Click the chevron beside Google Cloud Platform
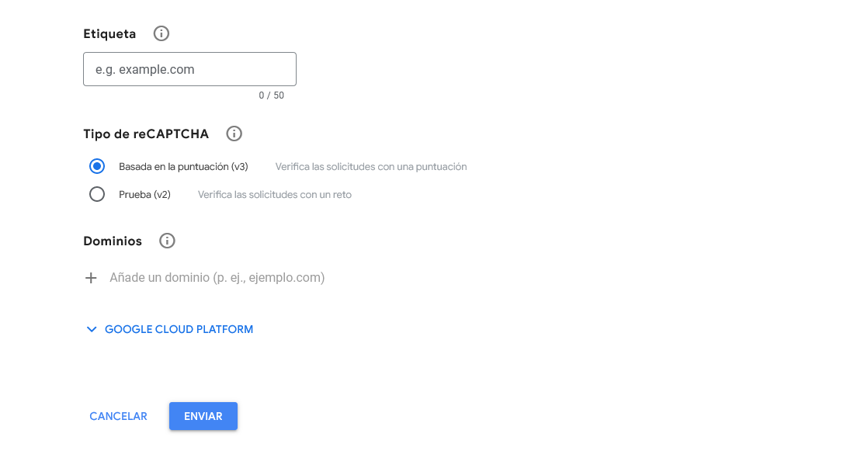The height and width of the screenshot is (458, 868). click(x=92, y=330)
